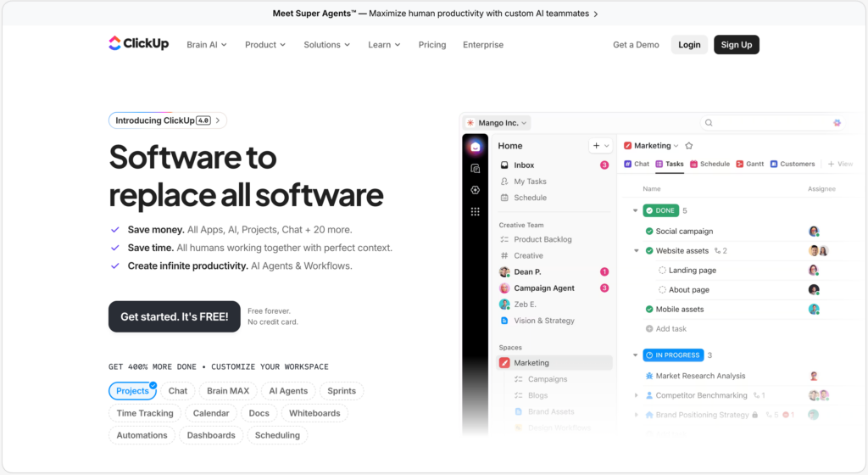
Task: Mark the Landing page task as complete
Action: (x=662, y=271)
